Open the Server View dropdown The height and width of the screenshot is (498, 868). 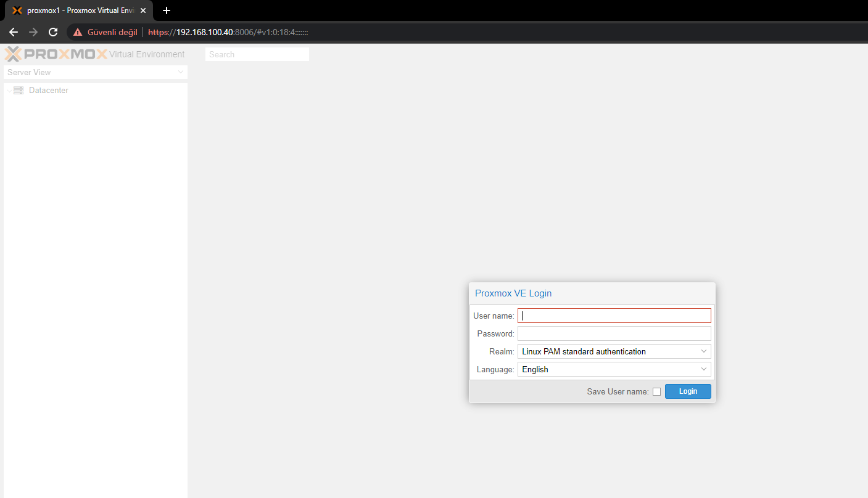[96, 72]
